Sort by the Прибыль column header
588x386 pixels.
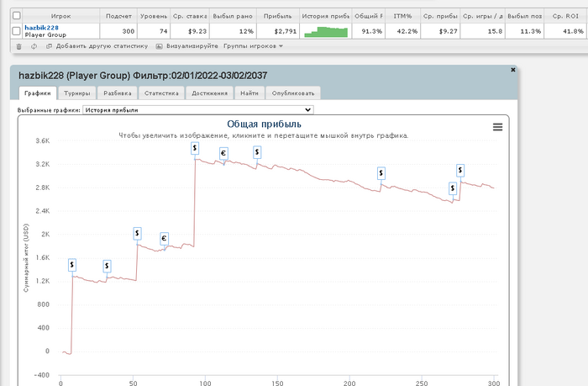click(x=277, y=16)
